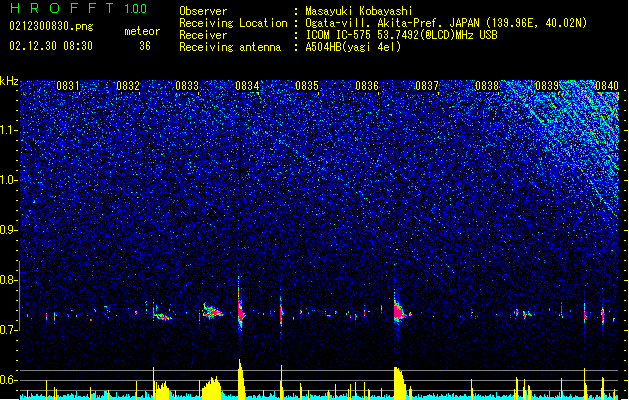
Task: Click the 1.1 kHz frequency label
Action: tap(9, 130)
